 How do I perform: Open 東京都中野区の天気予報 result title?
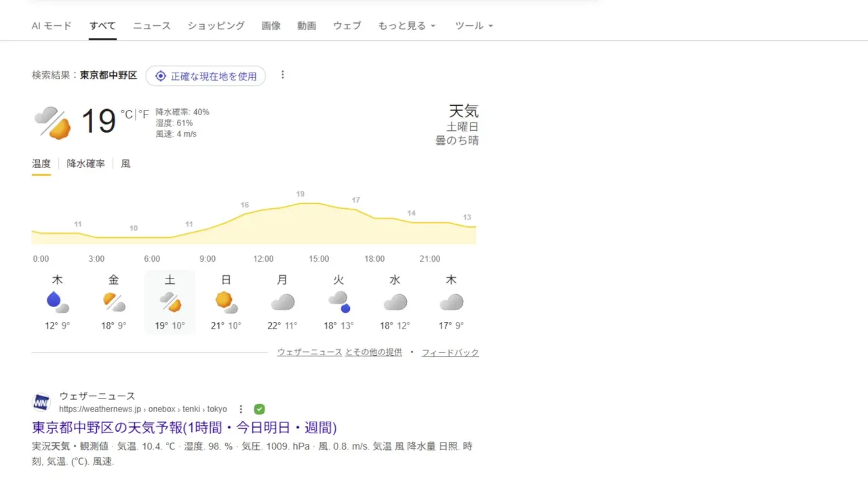[x=184, y=428]
